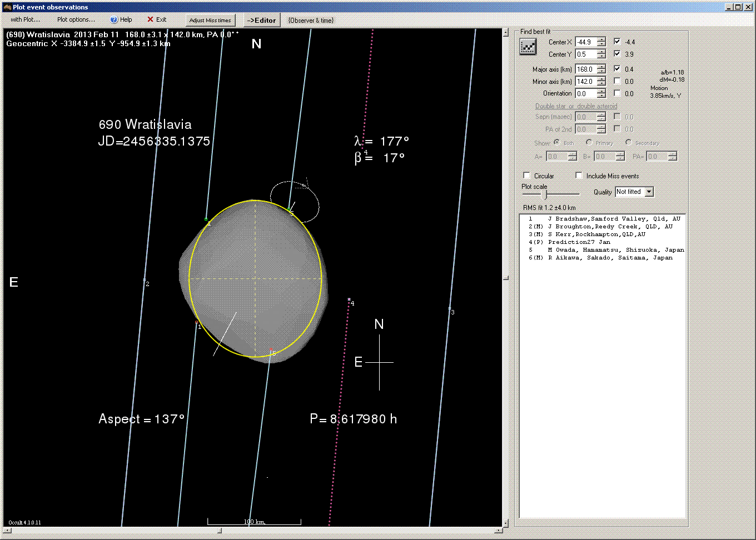Click the '->Editor' button
Viewport: 756px width, 540px height.
[261, 20]
